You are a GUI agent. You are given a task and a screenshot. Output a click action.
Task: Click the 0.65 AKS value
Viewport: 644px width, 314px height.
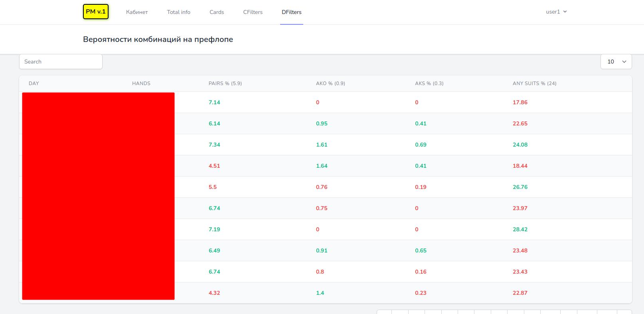point(421,250)
